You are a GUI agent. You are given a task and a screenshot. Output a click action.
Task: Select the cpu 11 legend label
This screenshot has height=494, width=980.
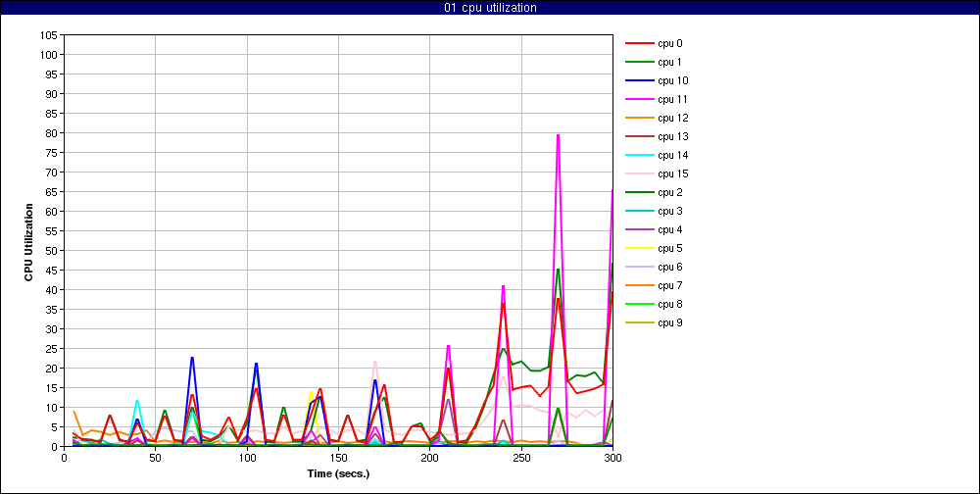tap(672, 99)
